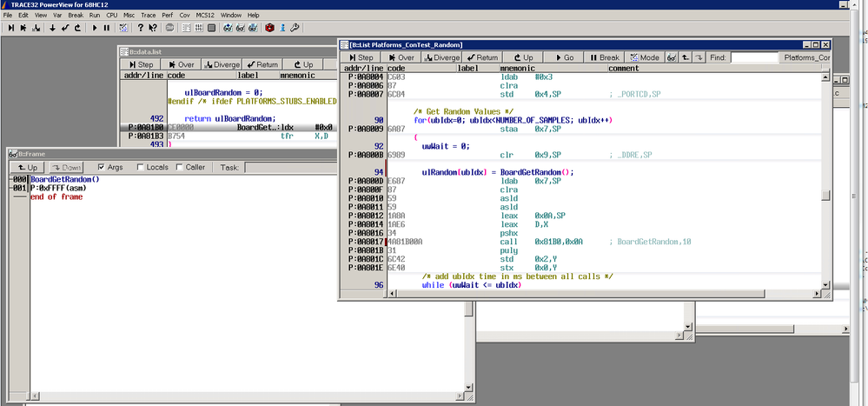
Task: Click Return button in B::List window
Action: 483,57
